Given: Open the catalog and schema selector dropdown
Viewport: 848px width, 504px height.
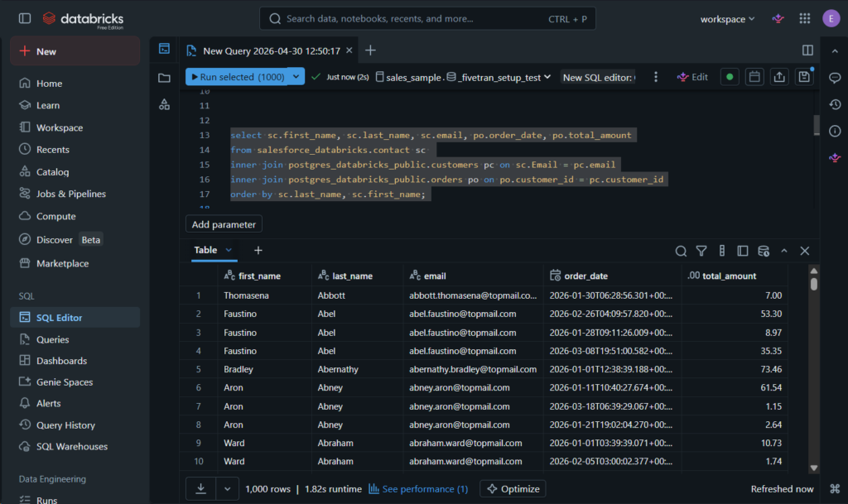Looking at the screenshot, I should tap(463, 77).
